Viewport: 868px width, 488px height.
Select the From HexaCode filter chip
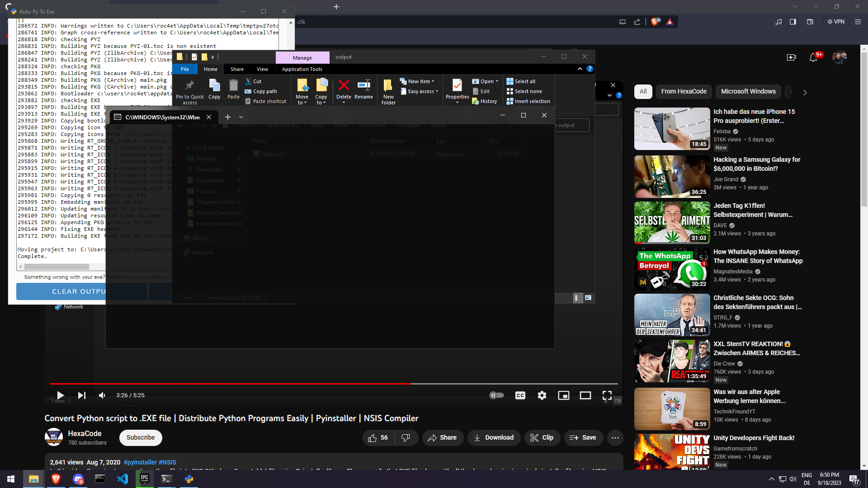click(x=684, y=91)
